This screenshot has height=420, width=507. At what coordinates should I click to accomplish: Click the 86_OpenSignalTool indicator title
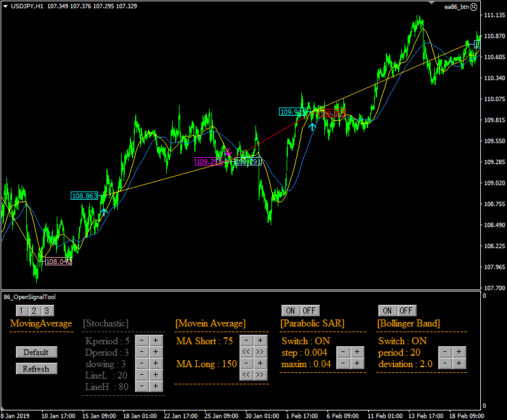(x=30, y=297)
